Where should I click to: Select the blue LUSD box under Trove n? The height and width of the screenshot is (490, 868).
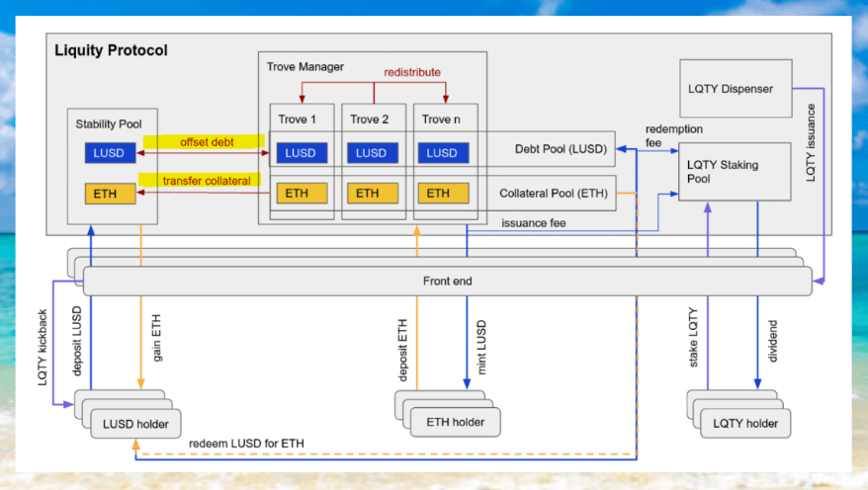(442, 153)
